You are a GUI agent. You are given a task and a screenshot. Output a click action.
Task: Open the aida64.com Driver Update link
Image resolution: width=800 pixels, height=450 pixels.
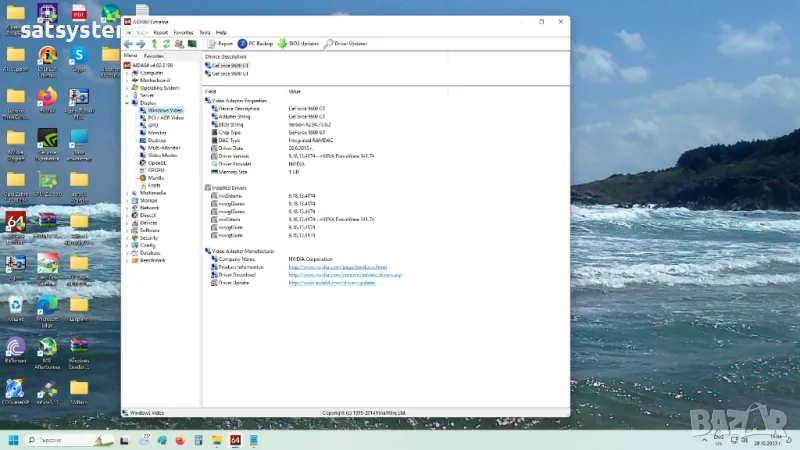coord(332,283)
